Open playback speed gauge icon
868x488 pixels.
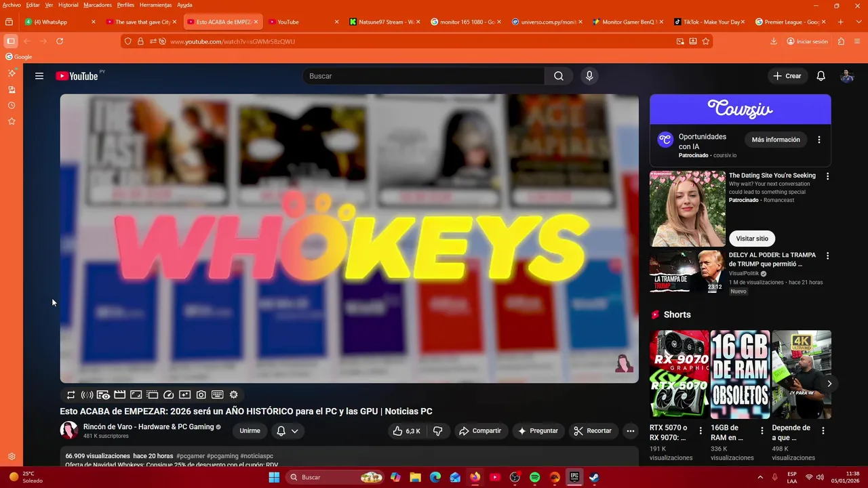(169, 394)
